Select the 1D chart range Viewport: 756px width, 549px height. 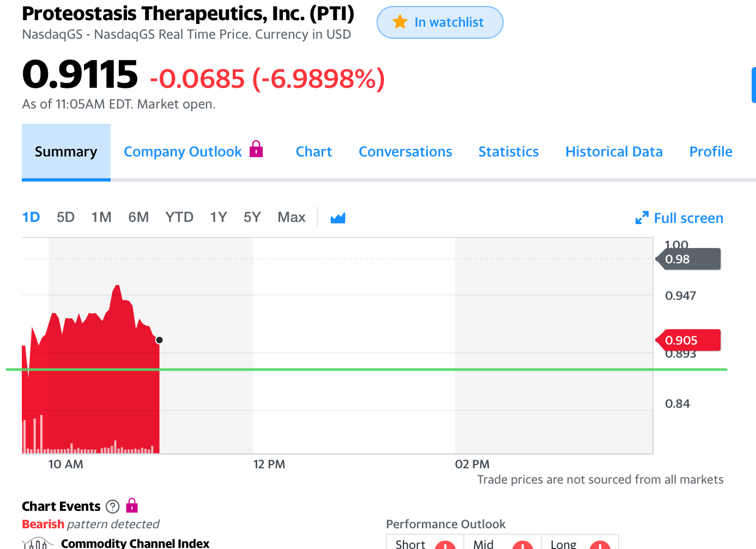pos(31,218)
